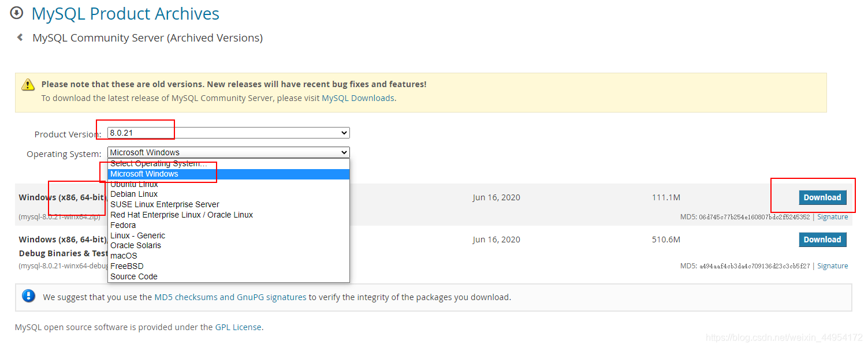Click the 510.6M file size
868x348 pixels.
[666, 240]
